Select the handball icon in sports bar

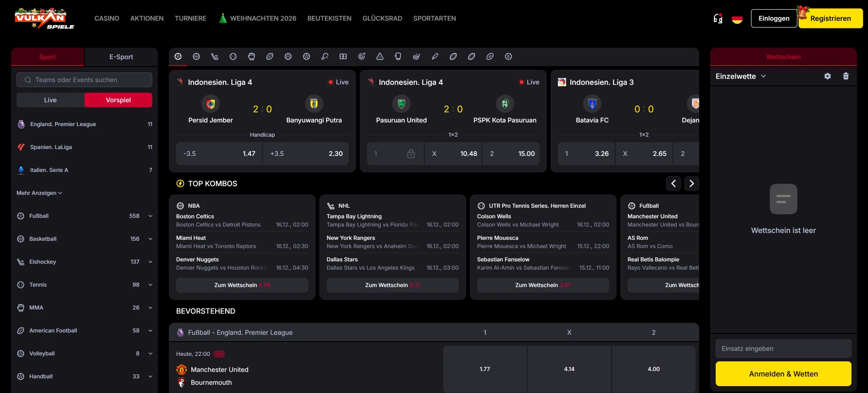pyautogui.click(x=306, y=56)
